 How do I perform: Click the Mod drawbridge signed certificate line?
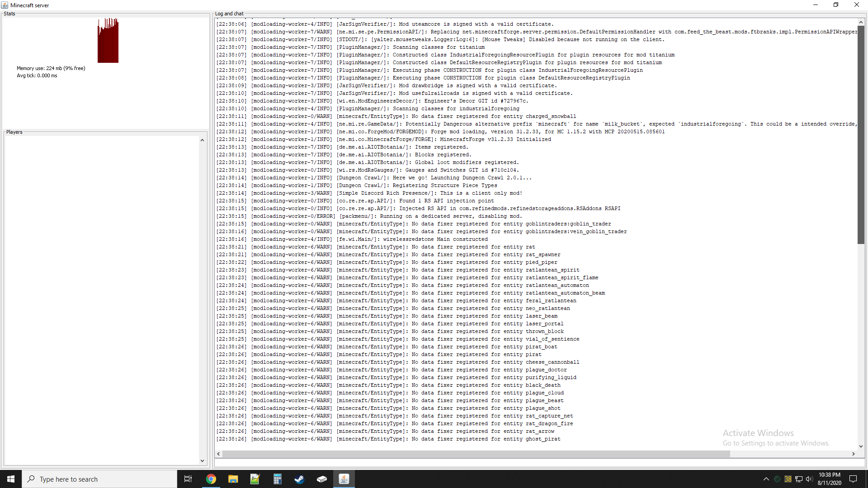(387, 85)
